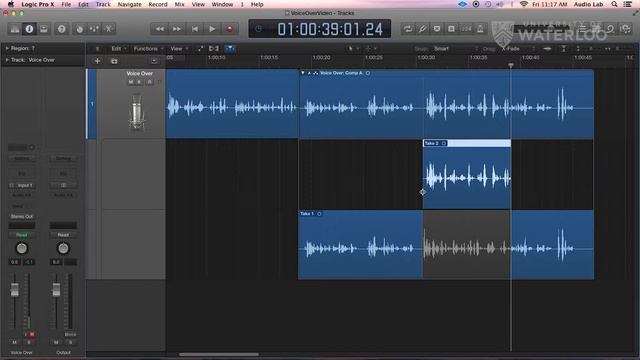The image size is (640, 360).
Task: Open the Drag mode X-Fade dropdown
Action: pos(519,49)
